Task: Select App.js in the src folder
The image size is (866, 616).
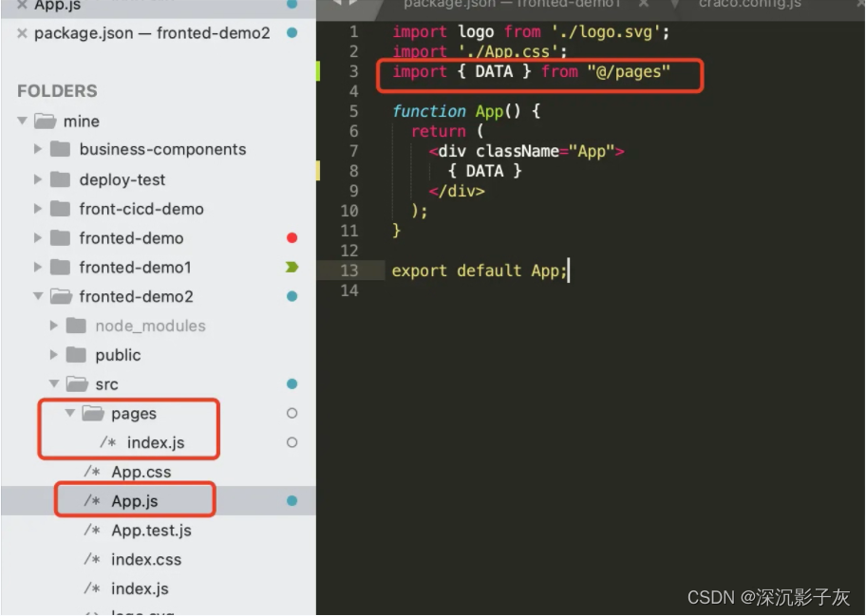Action: coord(135,501)
